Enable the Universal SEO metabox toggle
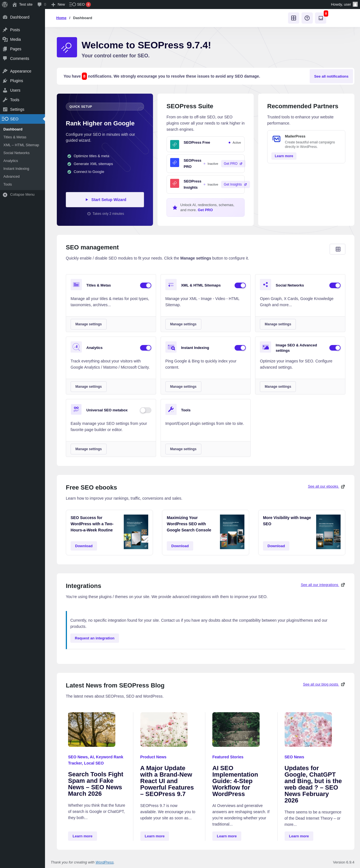 pyautogui.click(x=146, y=410)
